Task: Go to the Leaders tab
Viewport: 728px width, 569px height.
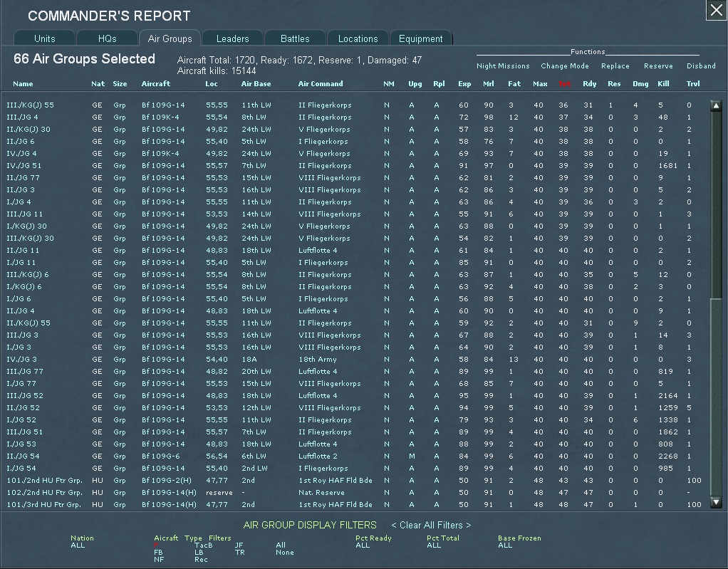Action: (x=233, y=38)
